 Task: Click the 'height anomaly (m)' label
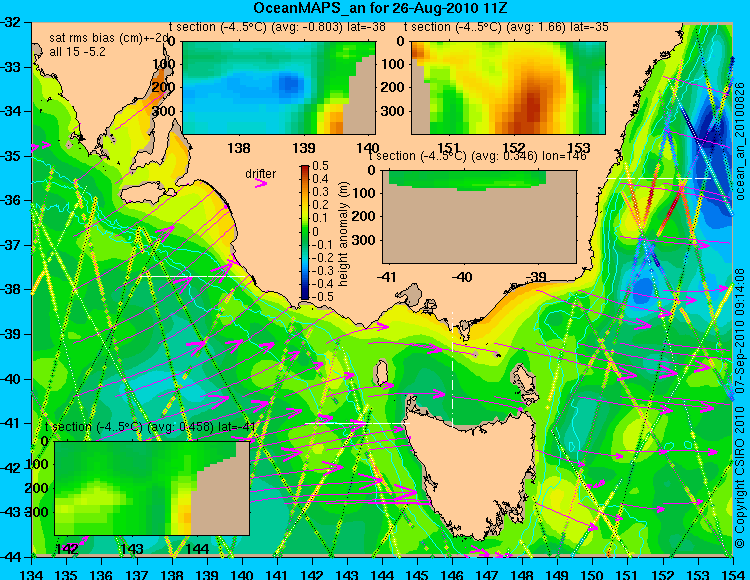coord(342,234)
